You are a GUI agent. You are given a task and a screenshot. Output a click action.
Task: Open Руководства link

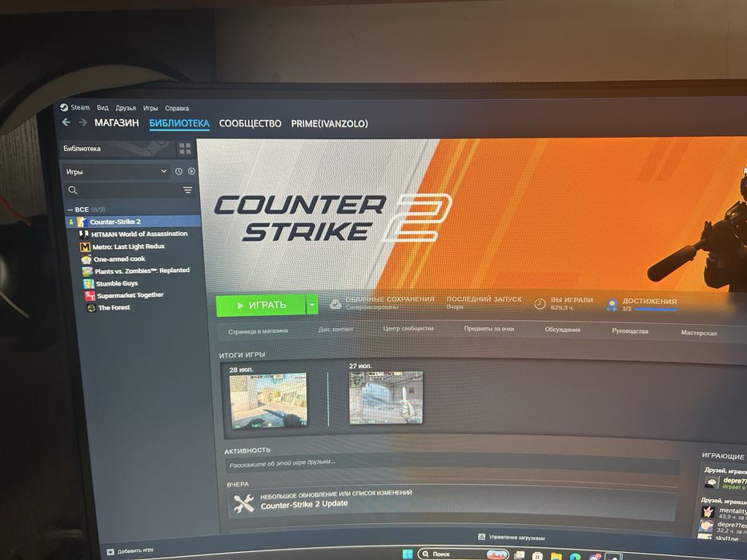[630, 330]
